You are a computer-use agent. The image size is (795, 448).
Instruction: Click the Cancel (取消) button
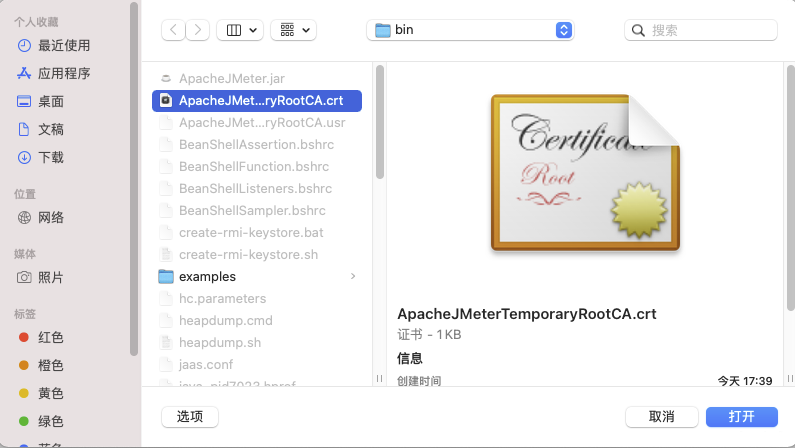coord(662,417)
